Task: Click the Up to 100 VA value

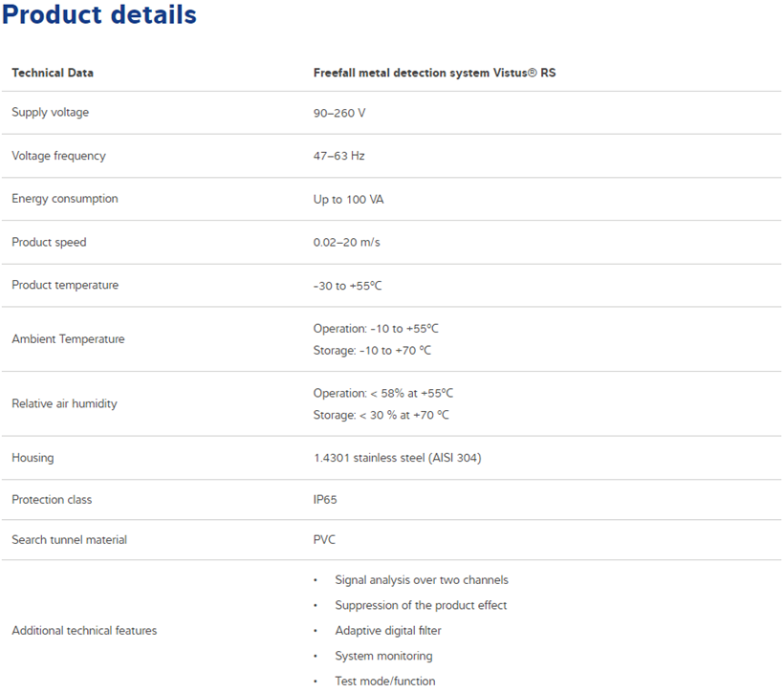Action: click(349, 200)
